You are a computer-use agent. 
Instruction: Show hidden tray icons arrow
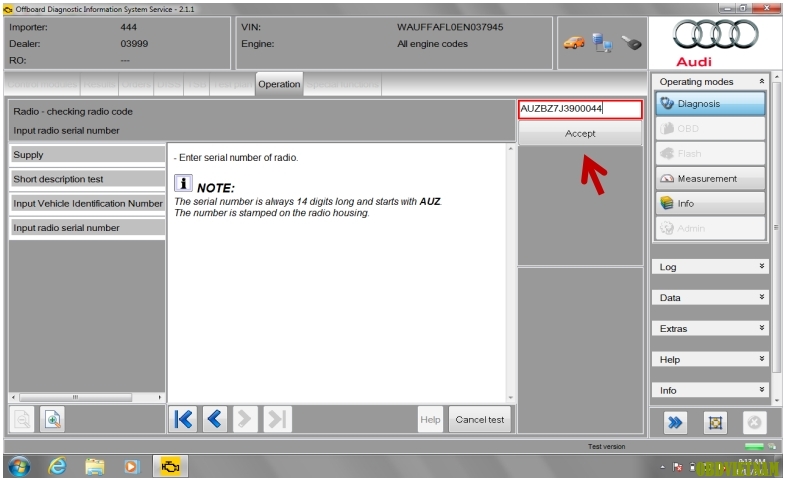tap(662, 467)
